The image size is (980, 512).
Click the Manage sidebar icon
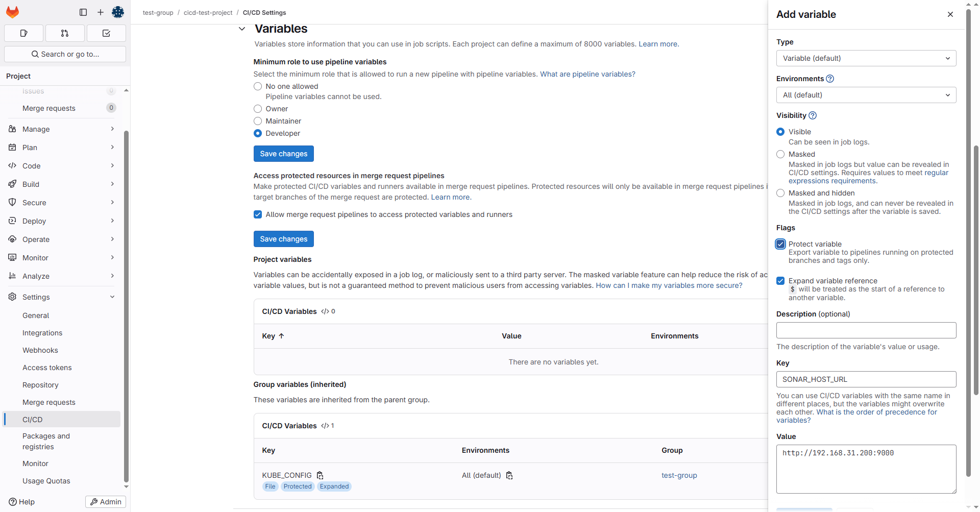(x=12, y=129)
